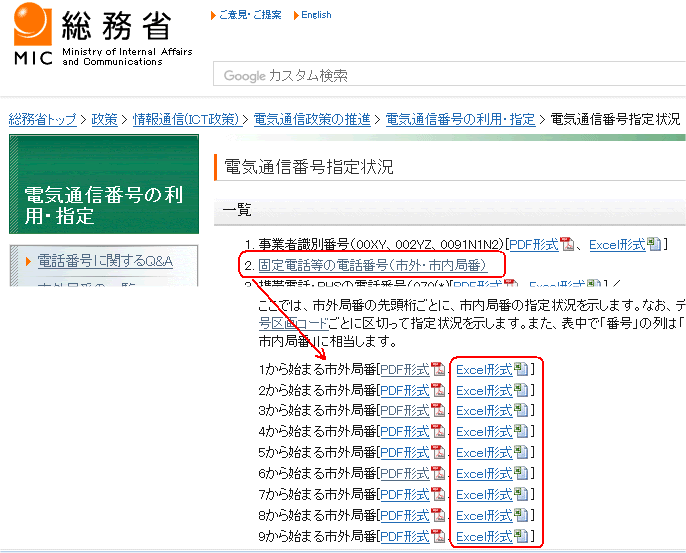
Task: Click PDF icon for 2から始まる市外局番
Action: pos(438,390)
